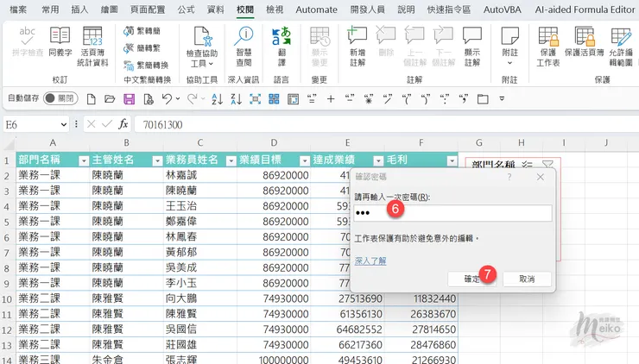Click the re-enter password input field
Viewport: 639px width, 364px height.
[452, 214]
